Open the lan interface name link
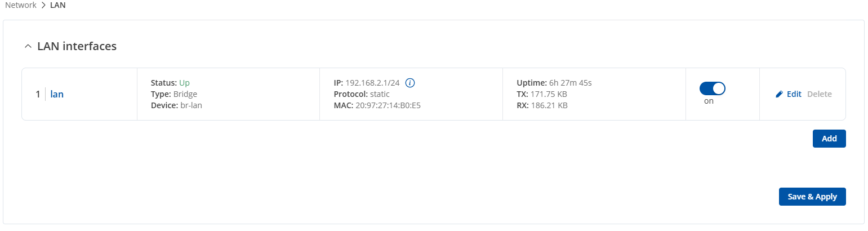The width and height of the screenshot is (868, 231). pos(57,94)
